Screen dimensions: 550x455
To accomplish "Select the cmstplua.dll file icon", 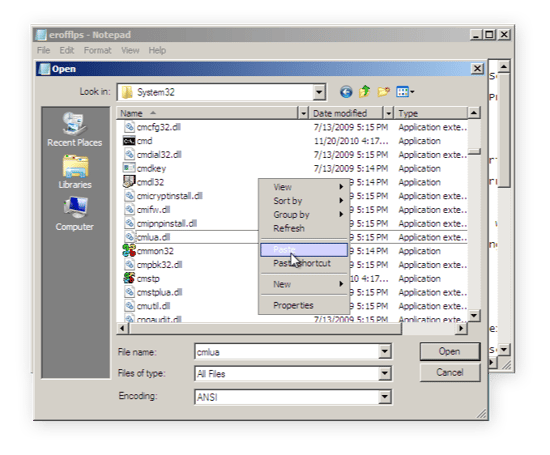I will click(x=129, y=292).
